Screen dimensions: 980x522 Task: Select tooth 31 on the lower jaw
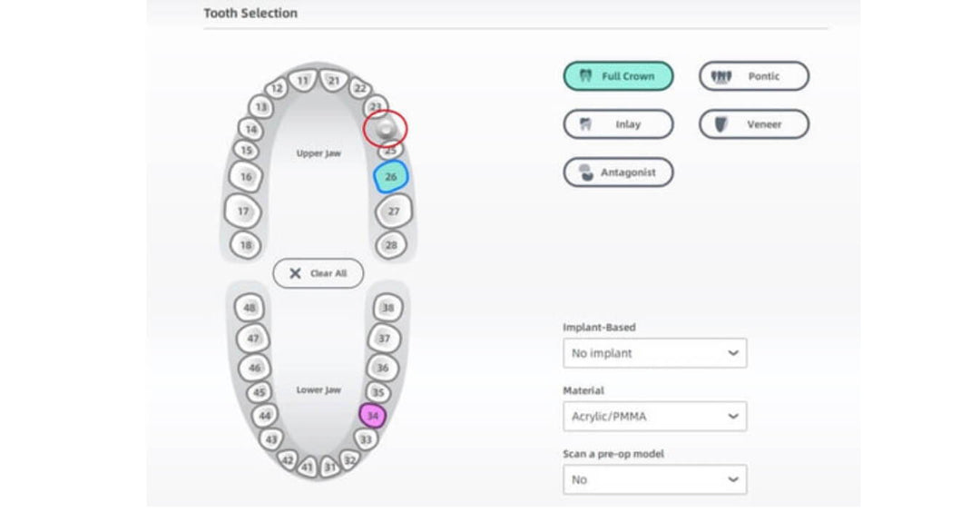coord(328,468)
